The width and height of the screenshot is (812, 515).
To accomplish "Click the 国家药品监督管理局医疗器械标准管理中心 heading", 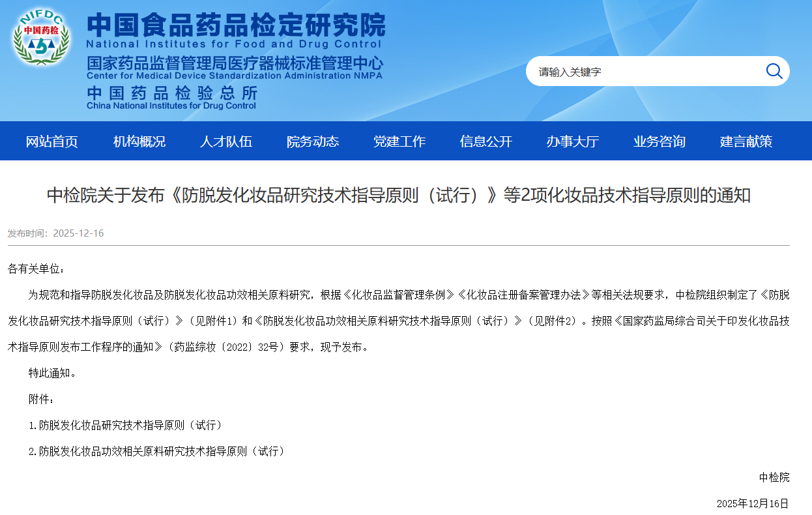I will [x=235, y=64].
